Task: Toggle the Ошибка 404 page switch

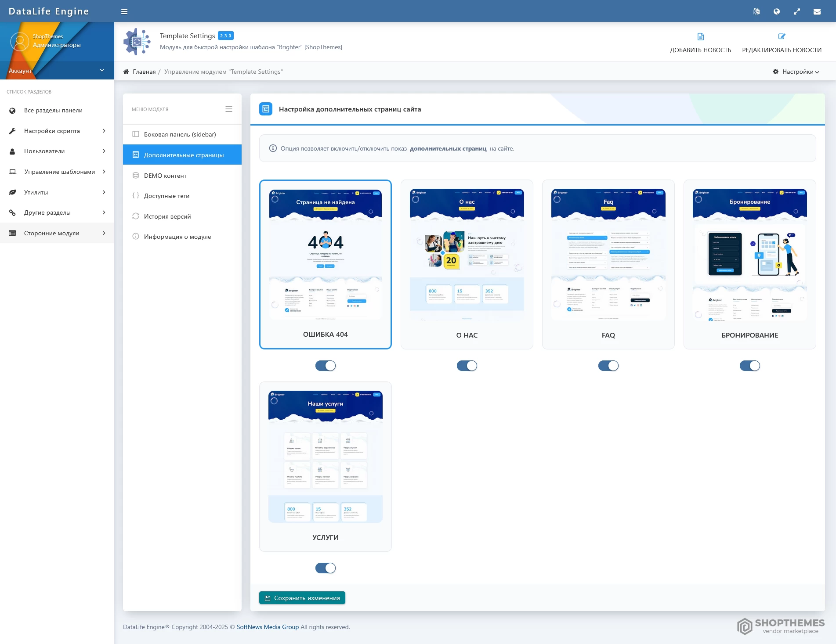Action: (325, 366)
